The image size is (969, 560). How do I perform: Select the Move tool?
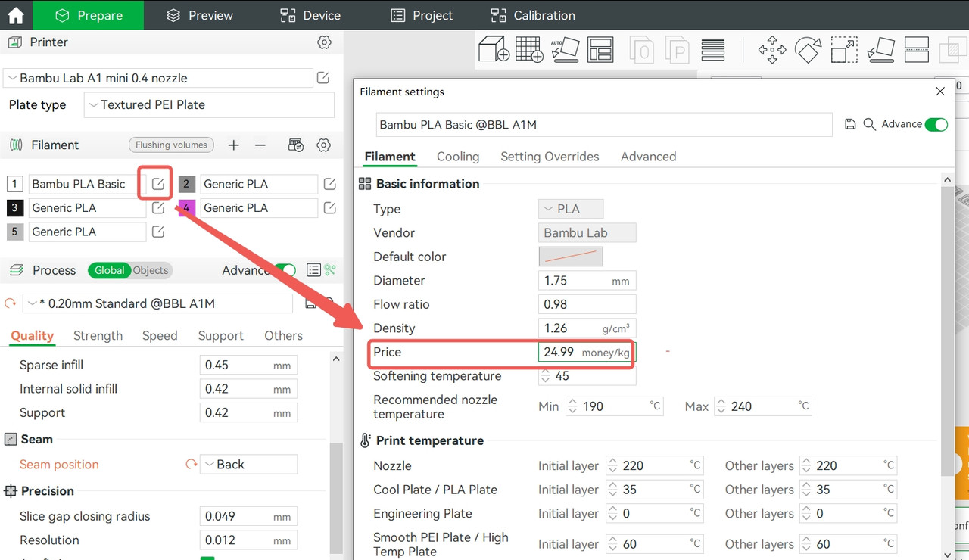pyautogui.click(x=772, y=50)
